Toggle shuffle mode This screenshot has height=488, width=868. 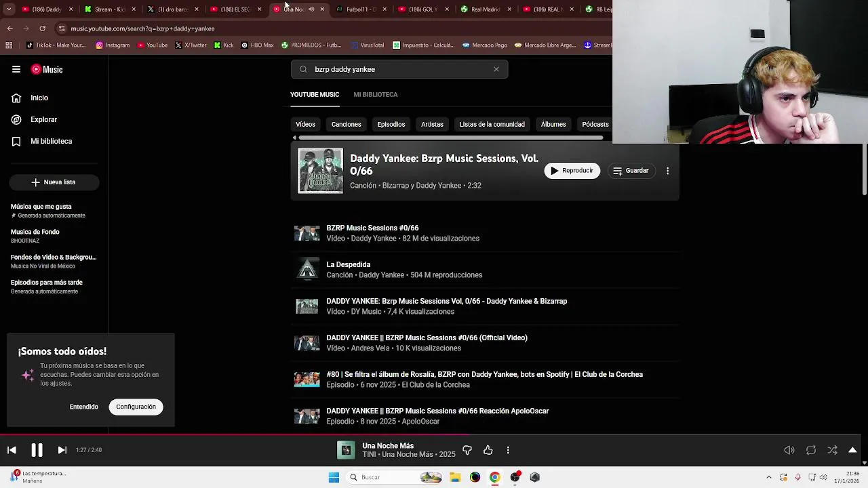pos(832,450)
